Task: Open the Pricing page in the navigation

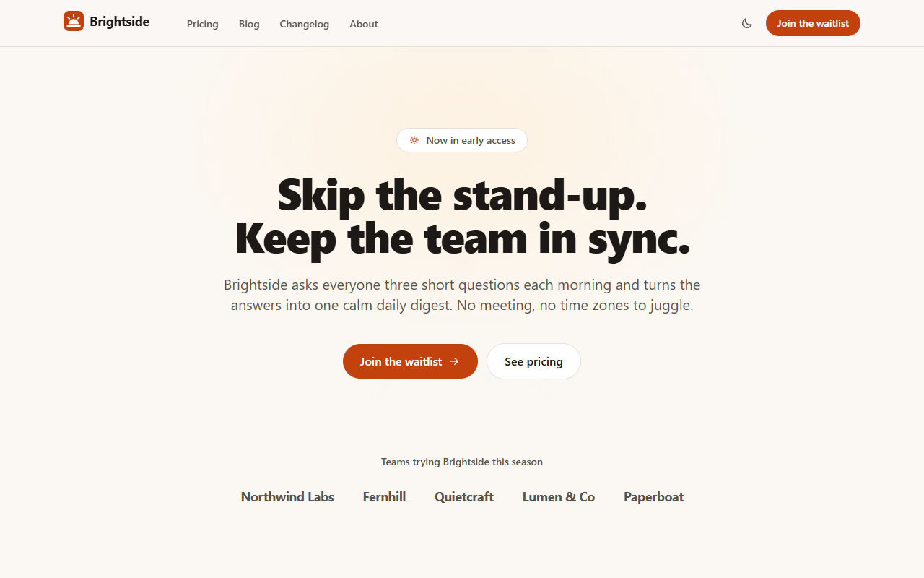Action: [x=202, y=24]
